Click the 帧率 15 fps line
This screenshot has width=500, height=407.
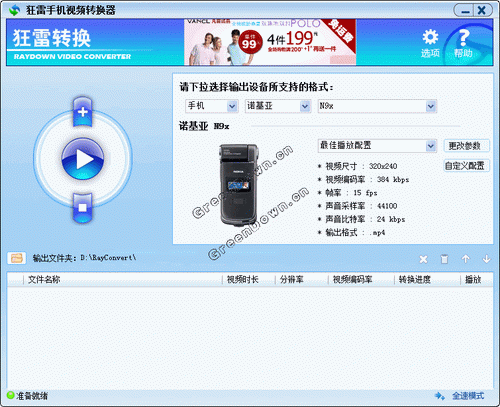(x=348, y=193)
